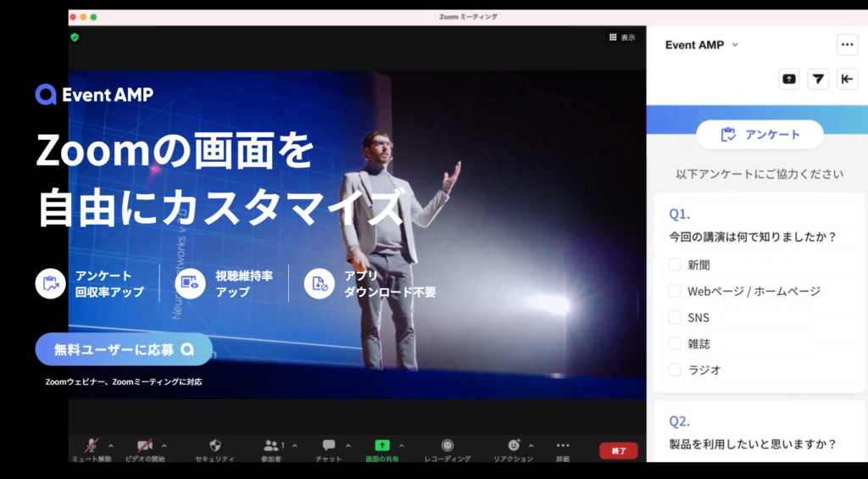
Task: End the meeting with 終了 button
Action: (618, 451)
